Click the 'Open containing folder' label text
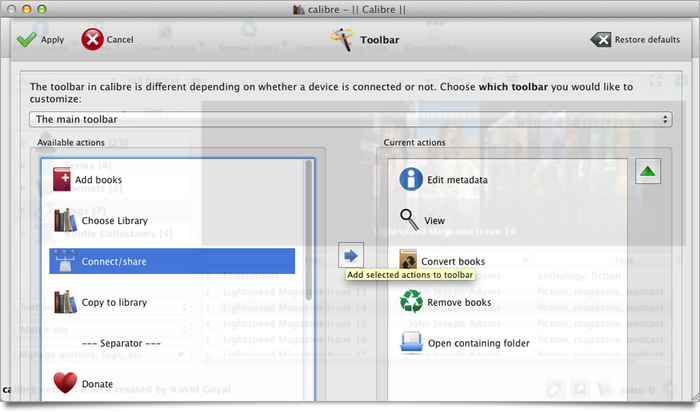The width and height of the screenshot is (700, 412). point(479,343)
